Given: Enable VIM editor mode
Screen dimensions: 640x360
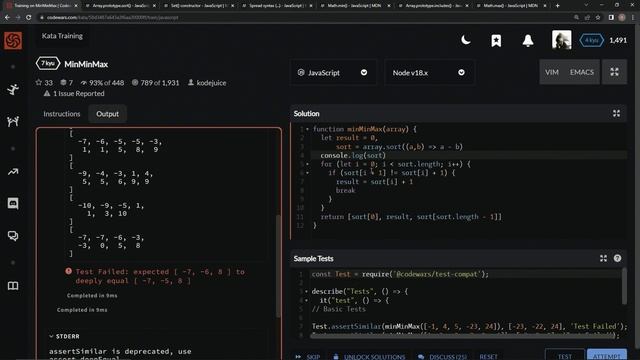Looking at the screenshot, I should pos(552,72).
